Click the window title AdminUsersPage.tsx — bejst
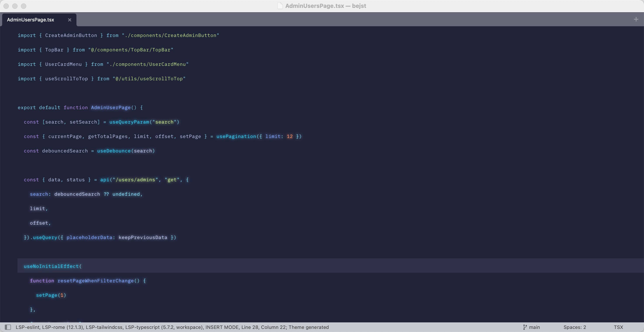 (325, 6)
